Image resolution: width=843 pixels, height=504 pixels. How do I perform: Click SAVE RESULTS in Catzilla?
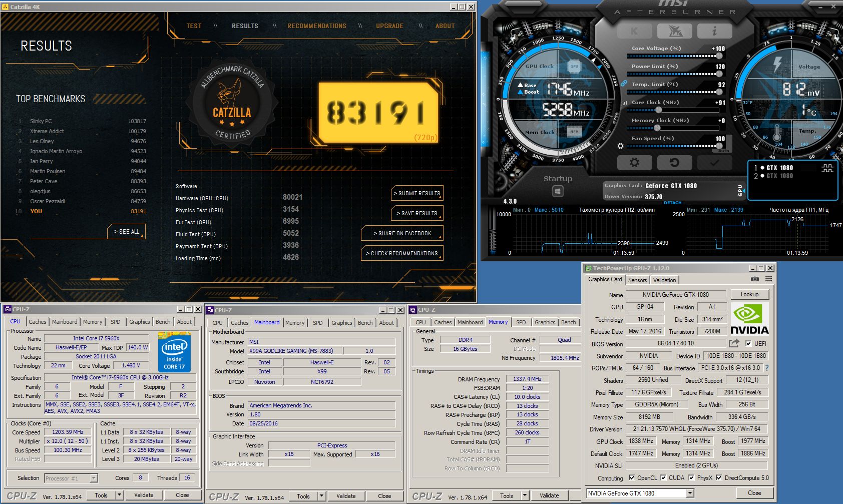(x=417, y=213)
